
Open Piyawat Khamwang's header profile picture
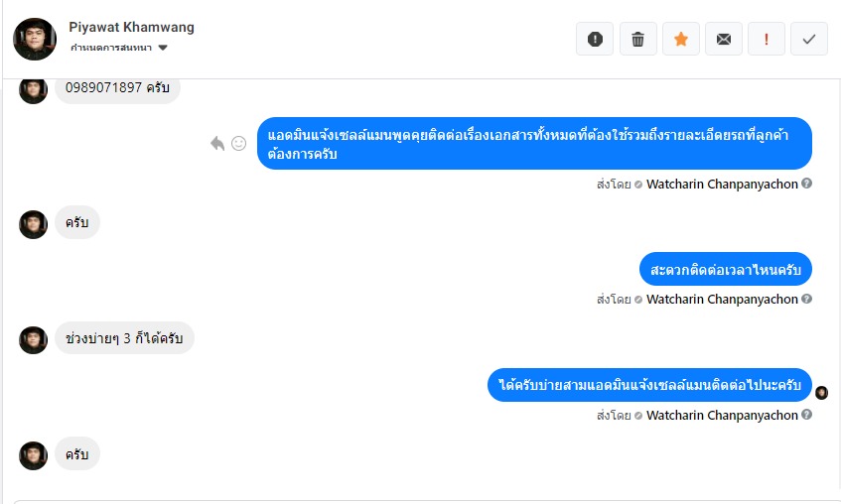(x=34, y=39)
